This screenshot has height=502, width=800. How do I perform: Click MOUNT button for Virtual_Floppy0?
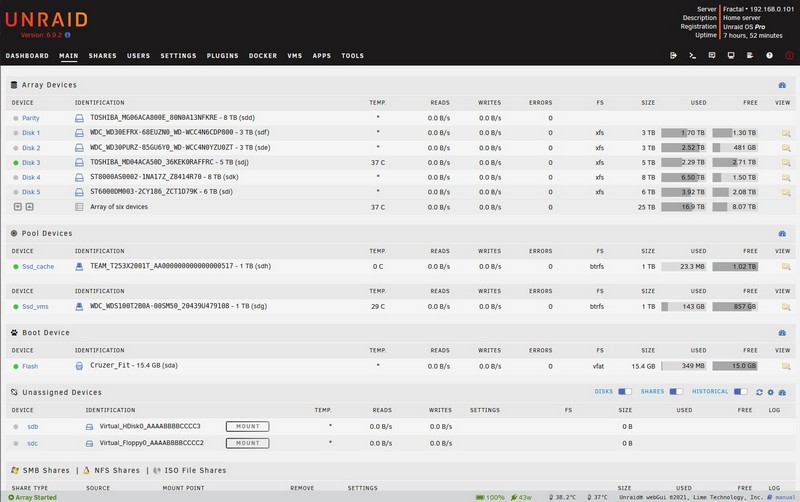point(247,443)
